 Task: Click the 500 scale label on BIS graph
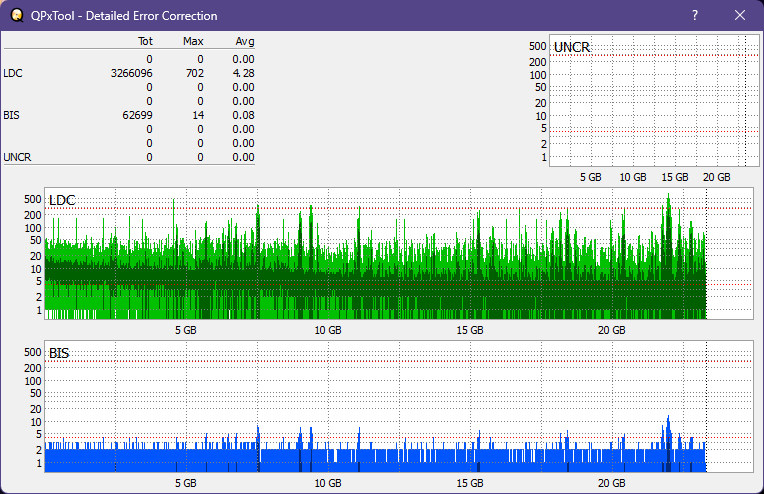point(33,352)
